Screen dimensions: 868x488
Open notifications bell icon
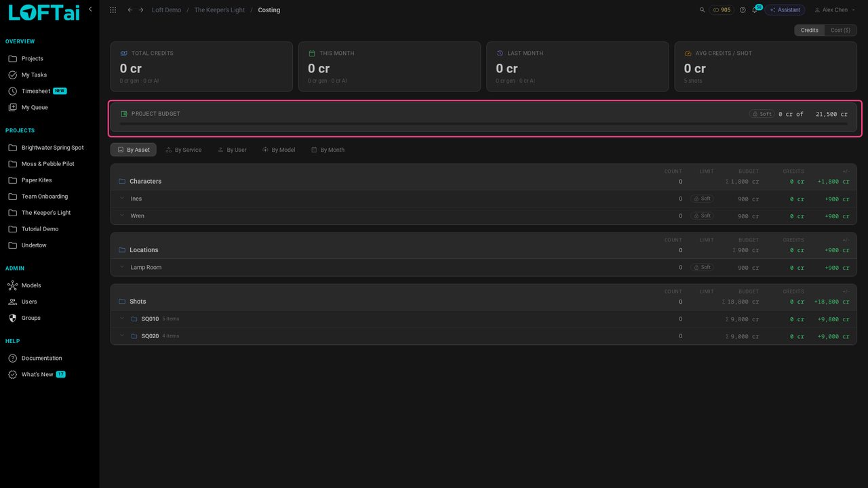click(754, 10)
